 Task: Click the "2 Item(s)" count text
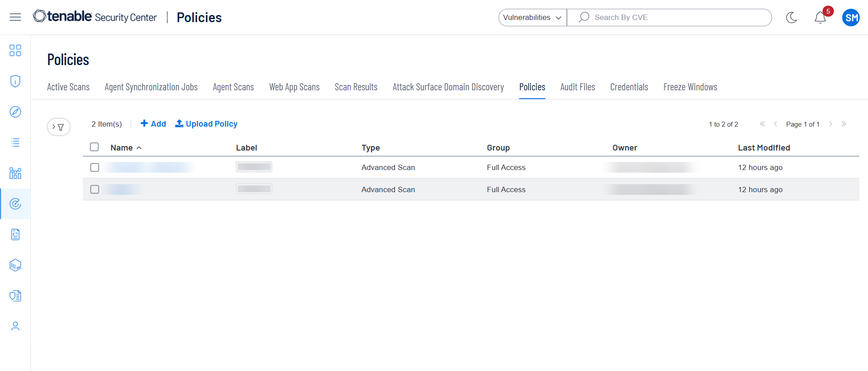(107, 124)
